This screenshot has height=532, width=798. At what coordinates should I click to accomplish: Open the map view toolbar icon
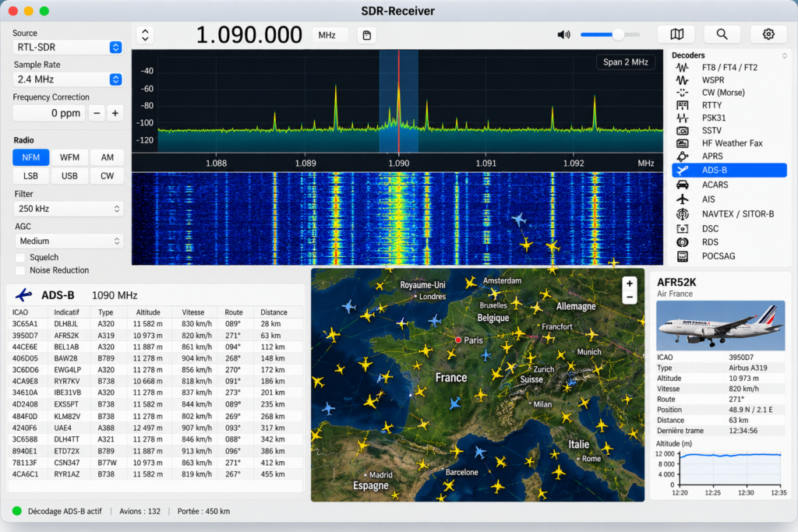point(676,34)
